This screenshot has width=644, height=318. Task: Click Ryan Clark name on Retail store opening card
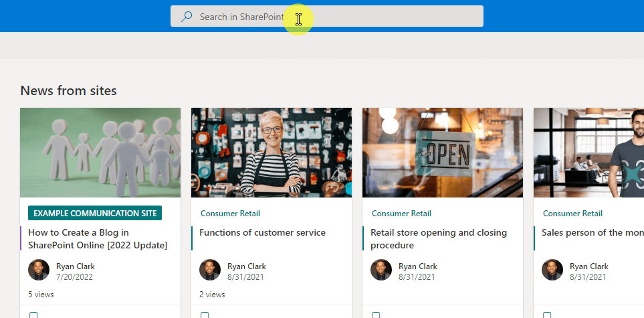click(x=418, y=266)
